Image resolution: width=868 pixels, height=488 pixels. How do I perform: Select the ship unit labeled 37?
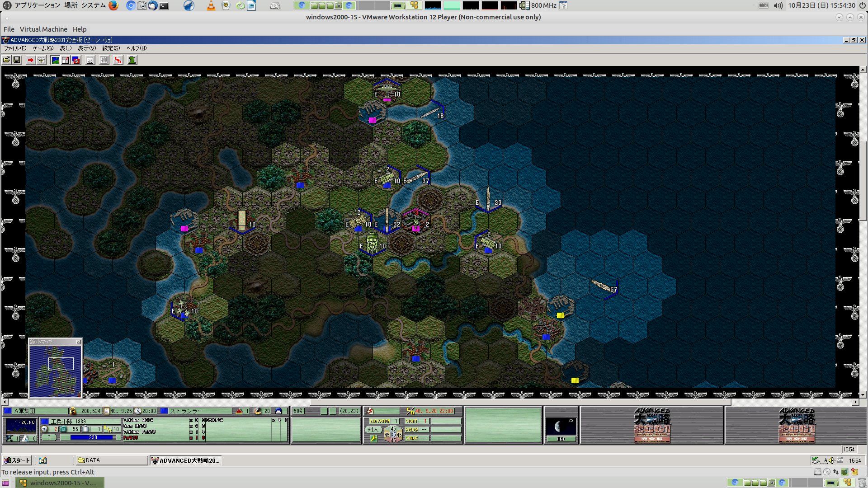pyautogui.click(x=416, y=177)
